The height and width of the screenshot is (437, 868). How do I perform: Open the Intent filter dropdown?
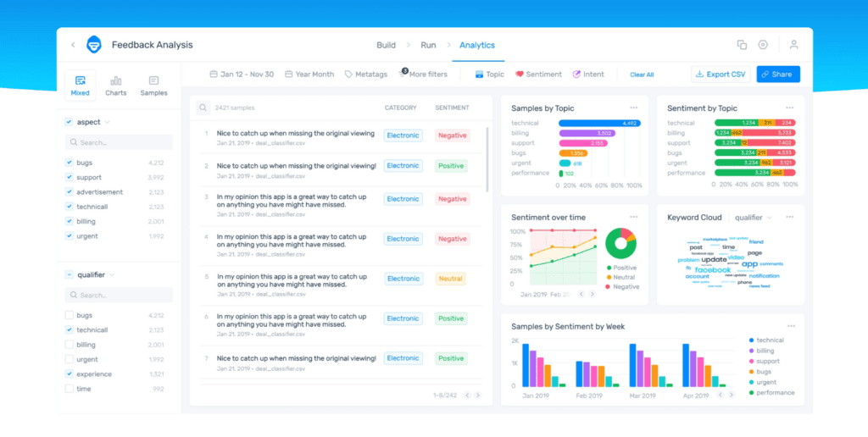click(x=588, y=75)
